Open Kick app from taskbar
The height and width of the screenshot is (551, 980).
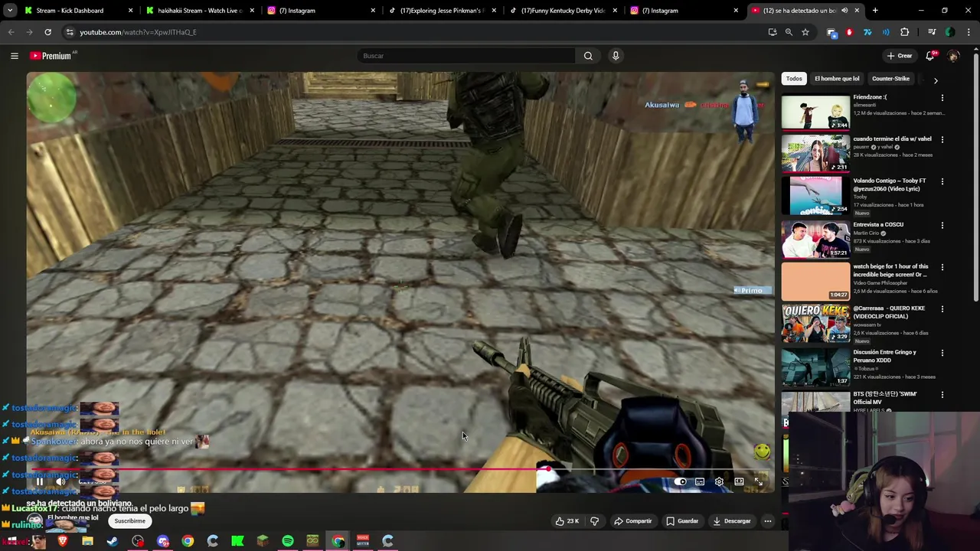237,541
